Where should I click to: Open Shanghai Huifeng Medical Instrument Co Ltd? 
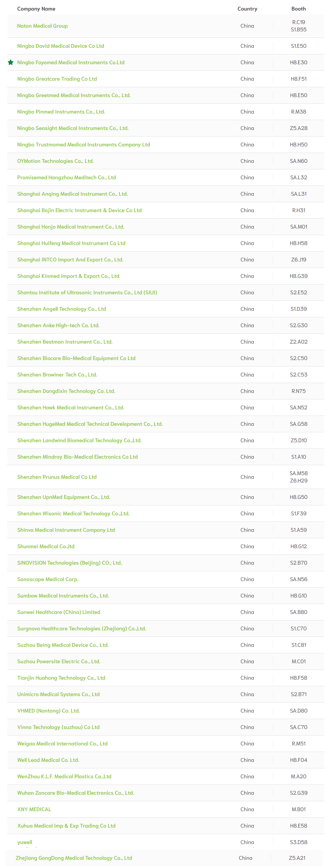coord(71,243)
